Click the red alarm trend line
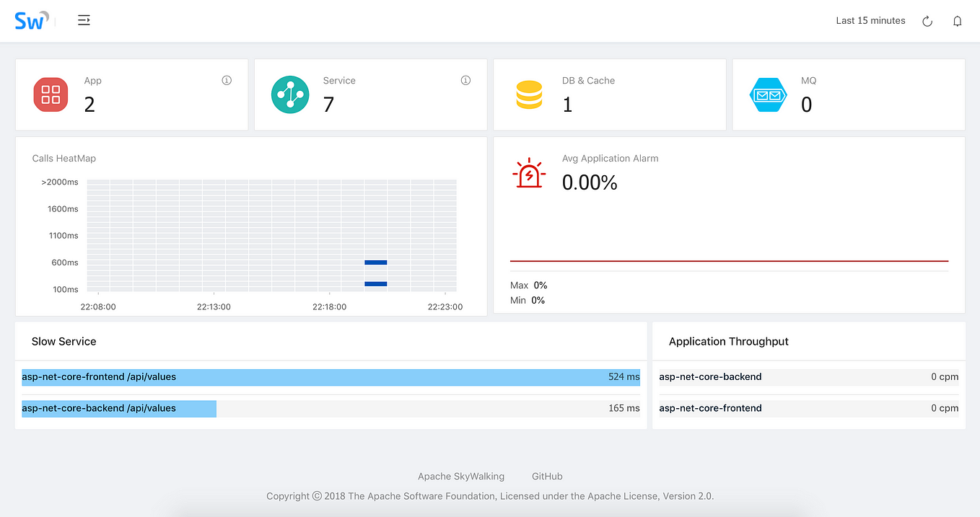The width and height of the screenshot is (980, 517). [x=729, y=261]
